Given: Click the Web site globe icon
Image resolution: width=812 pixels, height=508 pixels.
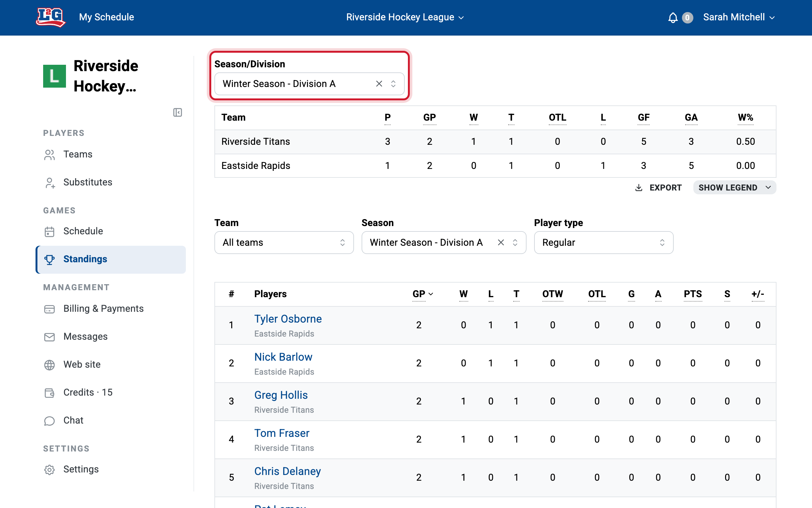Looking at the screenshot, I should pos(49,365).
